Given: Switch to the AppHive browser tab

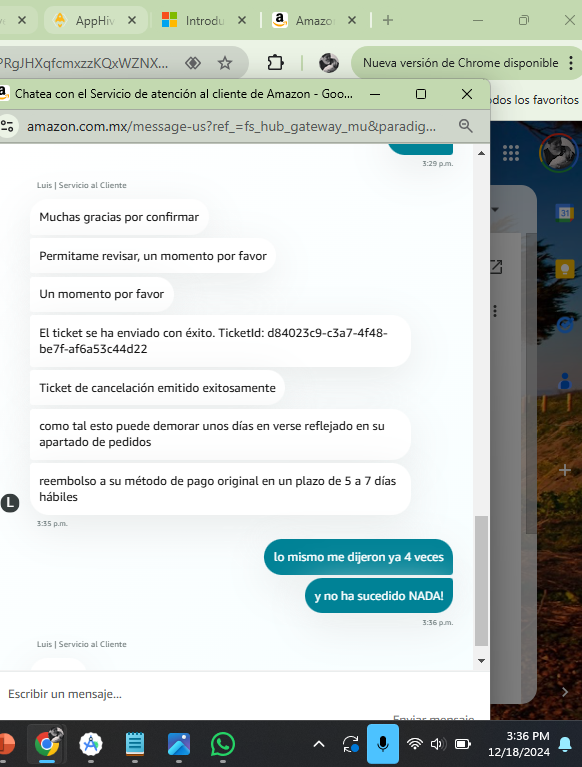Looking at the screenshot, I should [x=95, y=21].
